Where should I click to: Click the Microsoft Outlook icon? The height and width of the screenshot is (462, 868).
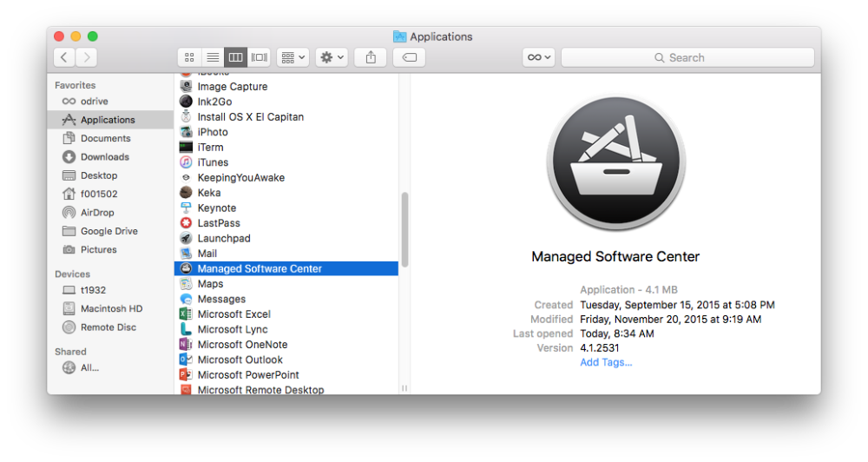point(186,360)
